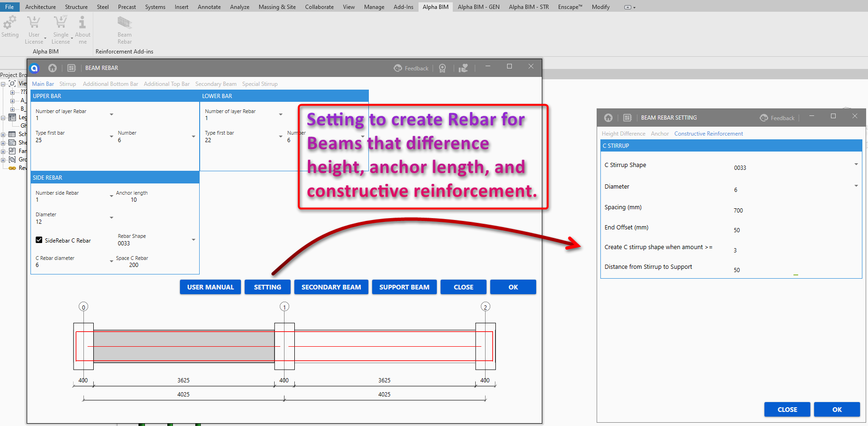Switch to the Secondary Beam tab

coord(216,84)
